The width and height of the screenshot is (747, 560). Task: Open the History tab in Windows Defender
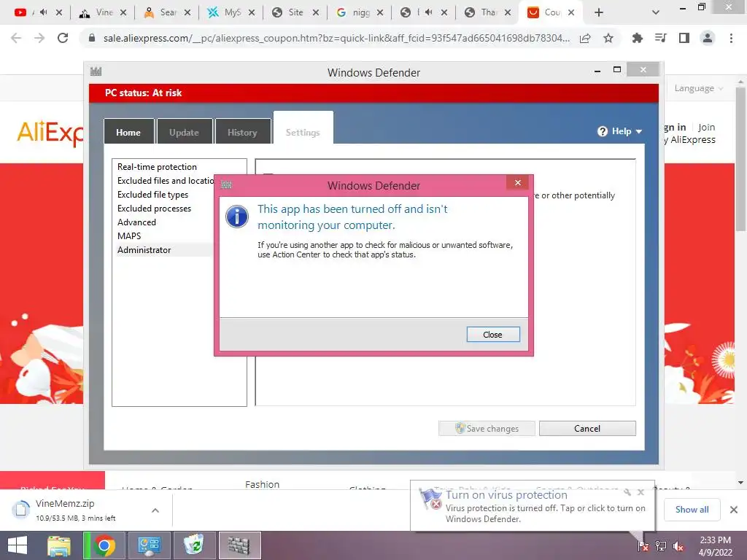[242, 132]
